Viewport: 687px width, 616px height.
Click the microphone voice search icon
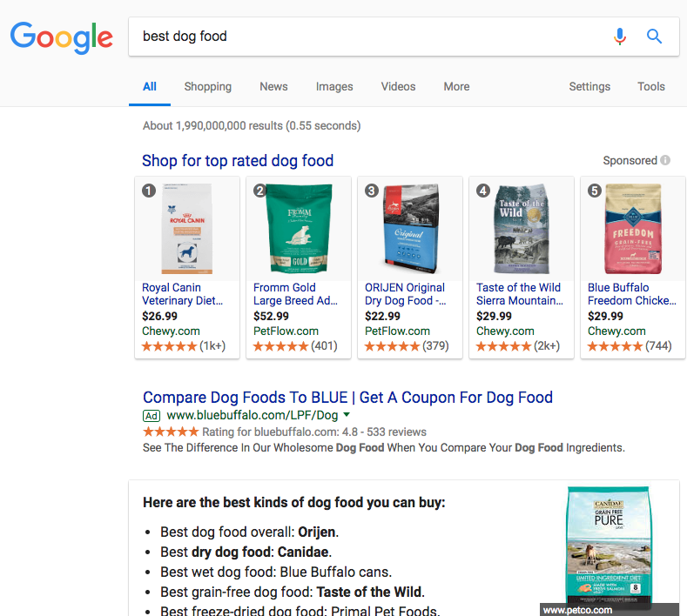coord(620,37)
